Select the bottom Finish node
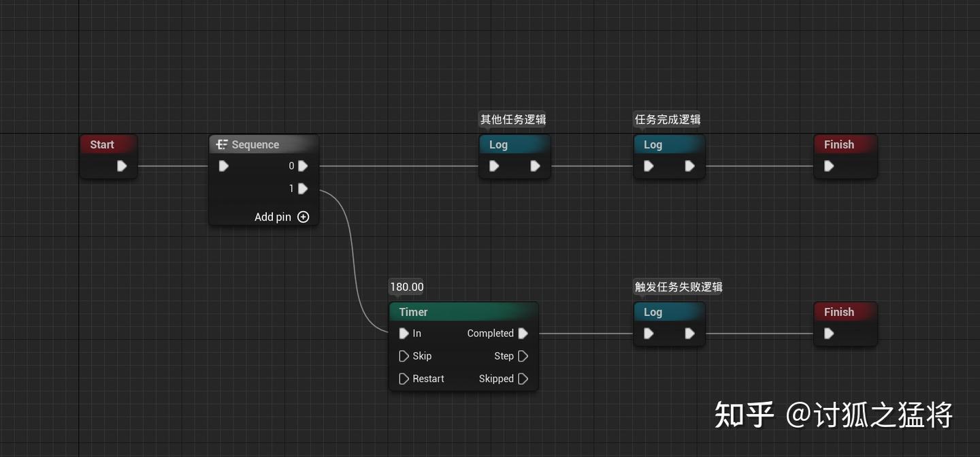Viewport: 980px width, 457px height. [x=840, y=312]
